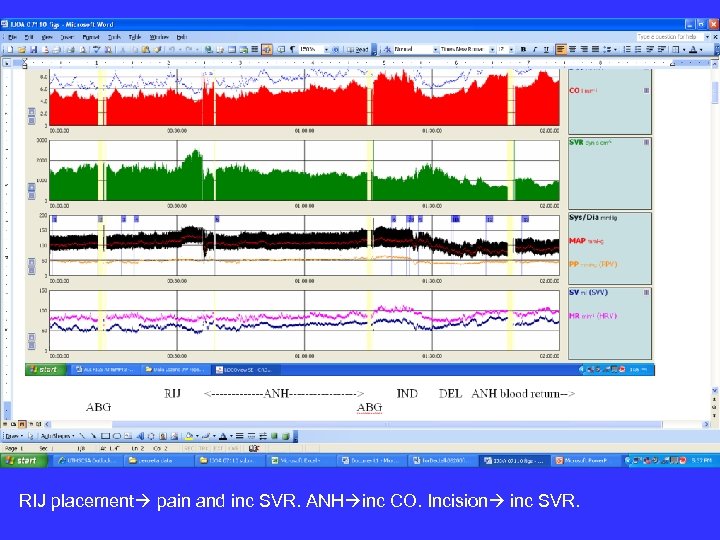Viewport: 720px width, 540px height.
Task: Open the Line Spacing dropdown
Action: [x=615, y=49]
